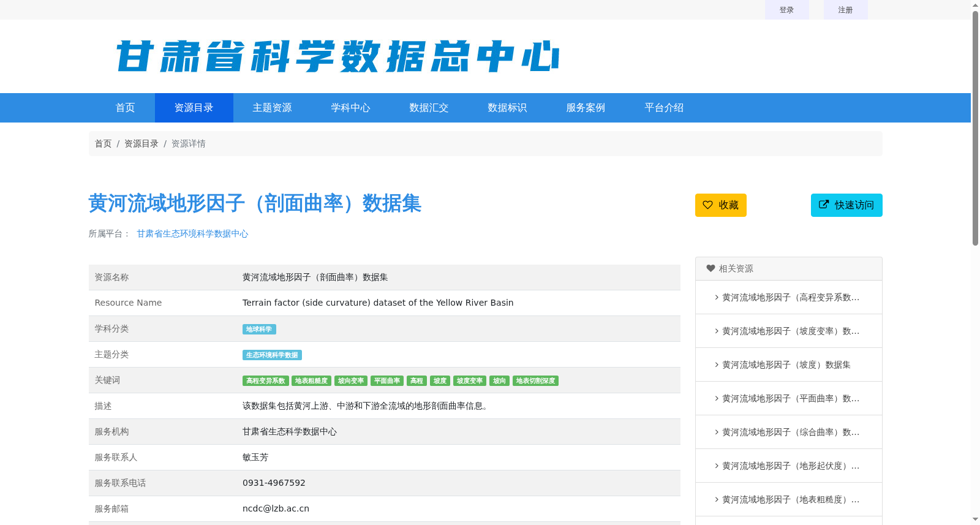
Task: Click the email ncdc@lzb.ac.cn text
Action: click(276, 508)
